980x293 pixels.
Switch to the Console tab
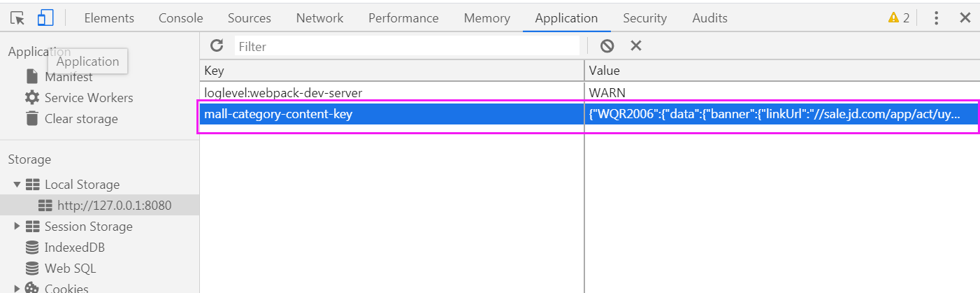click(x=180, y=18)
